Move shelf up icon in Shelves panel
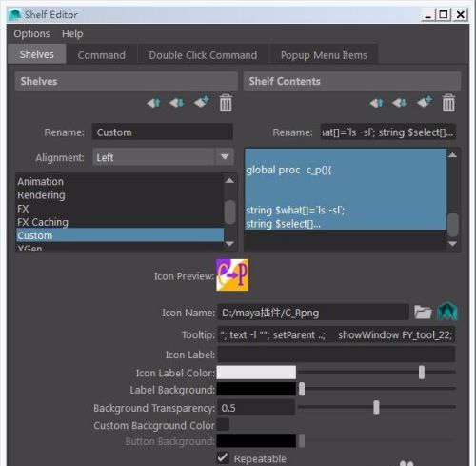Viewport: 476px width, 466px height. pyautogui.click(x=154, y=103)
